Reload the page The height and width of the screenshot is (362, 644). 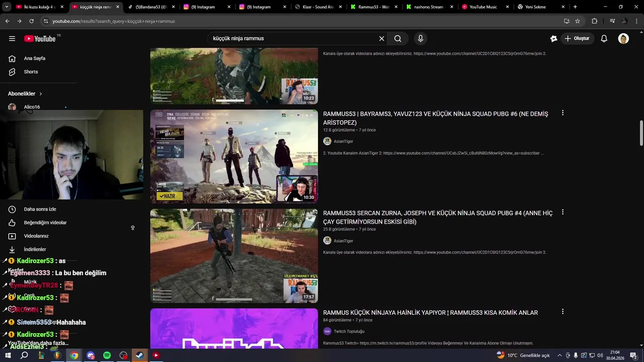(x=31, y=21)
